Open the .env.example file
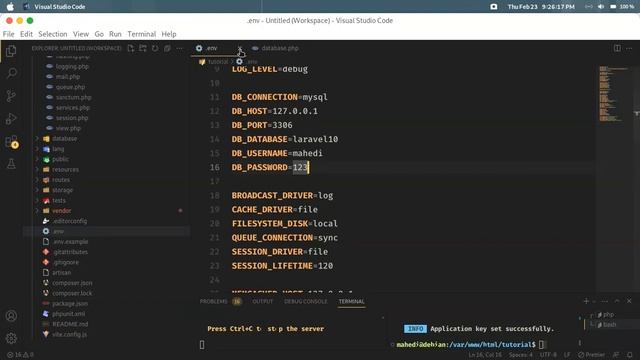The image size is (640, 360). coord(70,242)
